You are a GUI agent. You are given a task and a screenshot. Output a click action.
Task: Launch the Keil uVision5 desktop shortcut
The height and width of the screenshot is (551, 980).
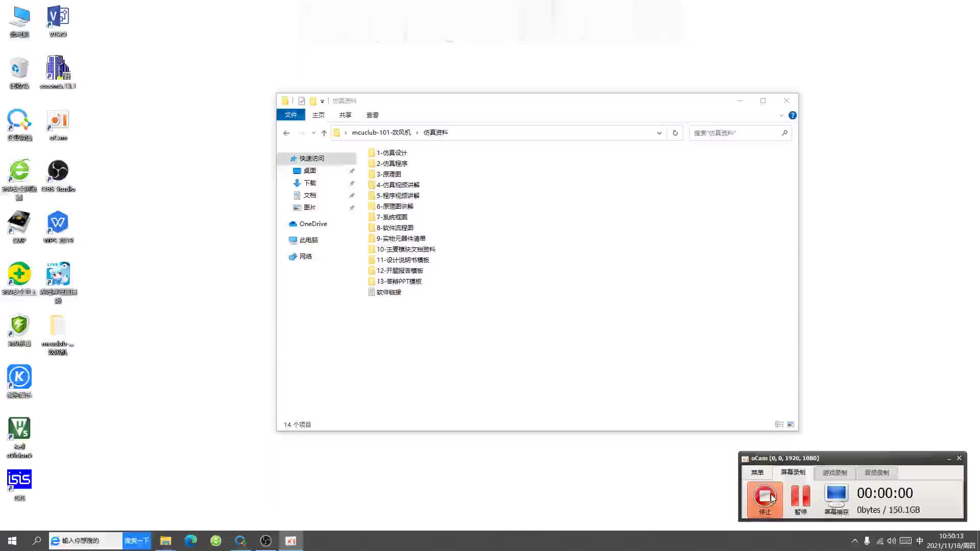point(19,437)
